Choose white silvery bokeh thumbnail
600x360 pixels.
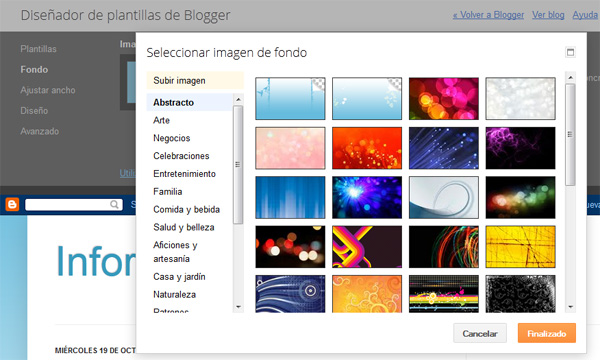click(x=520, y=98)
